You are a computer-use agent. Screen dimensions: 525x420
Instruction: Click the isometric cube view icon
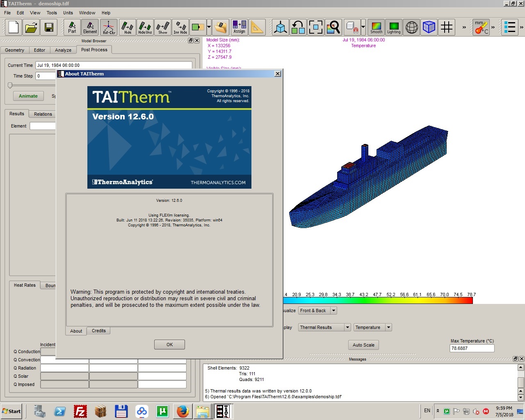pyautogui.click(x=281, y=27)
